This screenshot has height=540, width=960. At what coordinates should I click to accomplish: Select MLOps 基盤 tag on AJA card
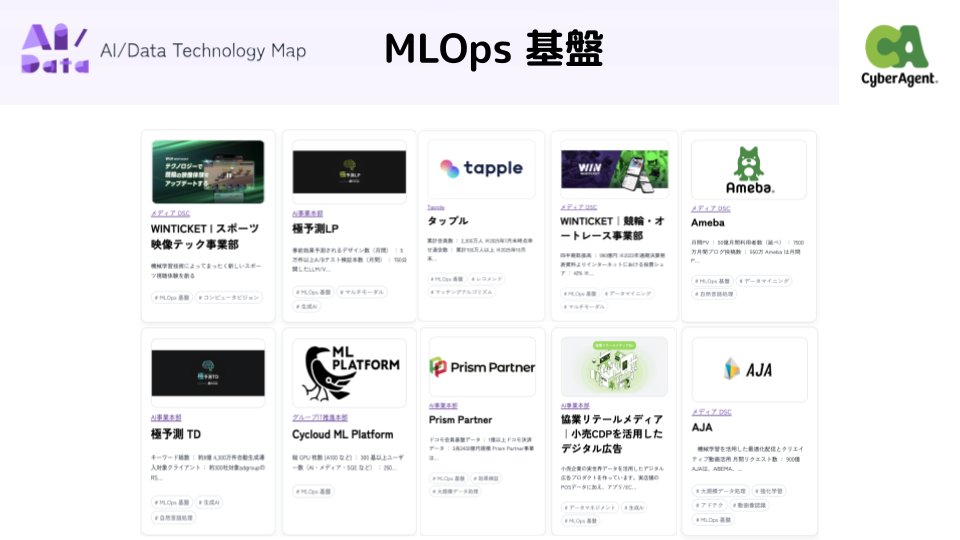(713, 520)
